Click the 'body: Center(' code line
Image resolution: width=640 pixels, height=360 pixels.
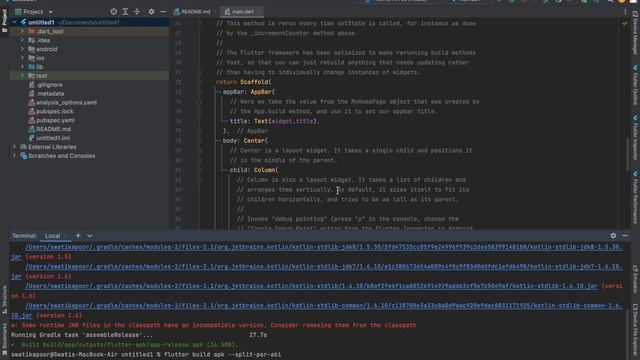(x=245, y=141)
